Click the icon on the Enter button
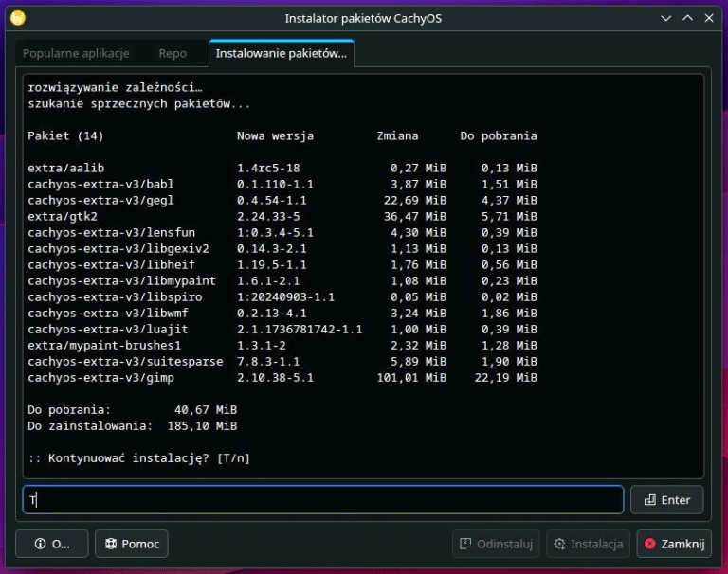Image resolution: width=728 pixels, height=574 pixels. click(649, 500)
